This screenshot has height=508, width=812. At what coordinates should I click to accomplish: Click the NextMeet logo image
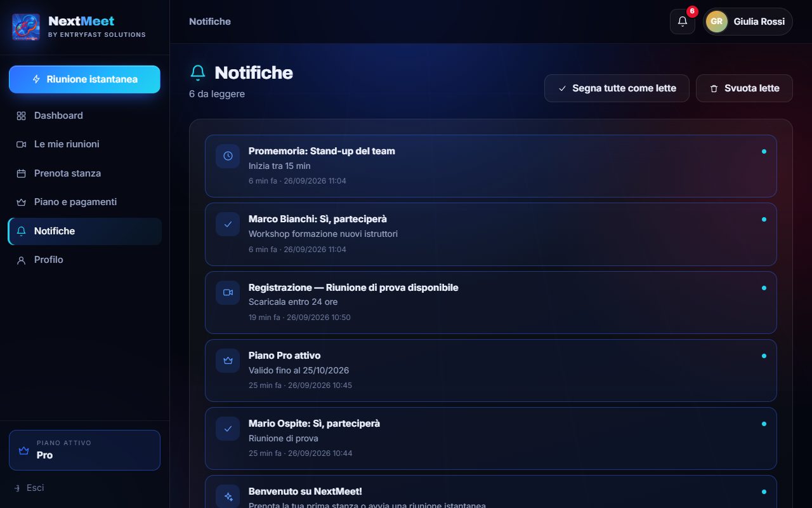[26, 27]
